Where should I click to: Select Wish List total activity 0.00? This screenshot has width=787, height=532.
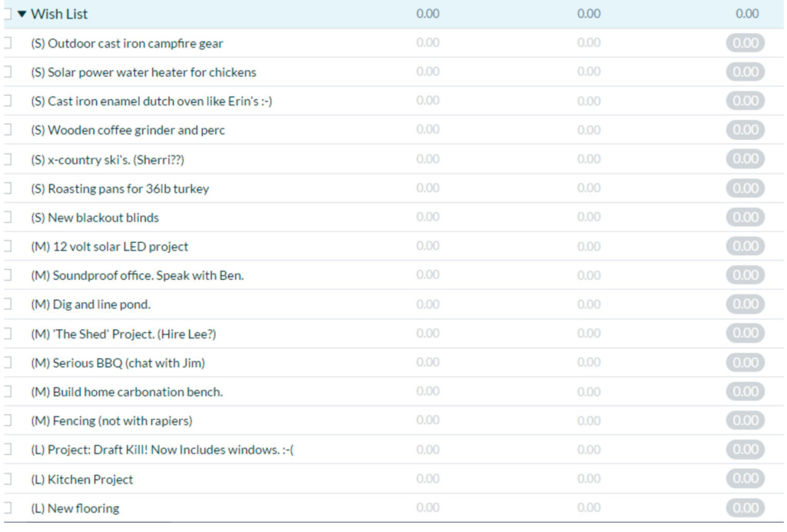pyautogui.click(x=589, y=14)
